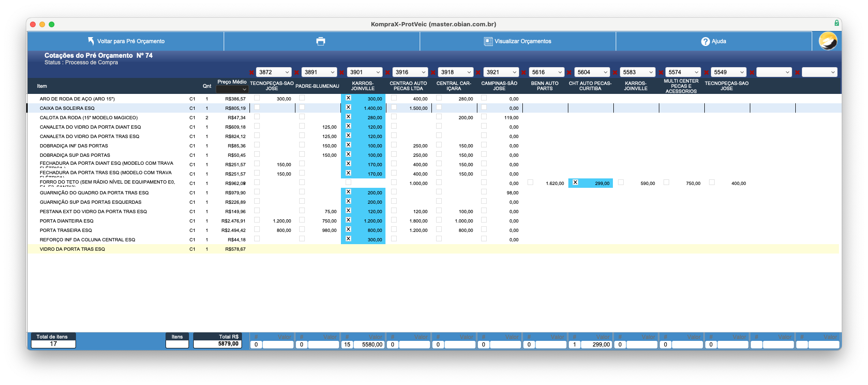This screenshot has height=385, width=868.
Task: Click the 980,00 PADRE-BLUMENAU quote for PORTA TRASEIRA
Action: pyautogui.click(x=329, y=231)
